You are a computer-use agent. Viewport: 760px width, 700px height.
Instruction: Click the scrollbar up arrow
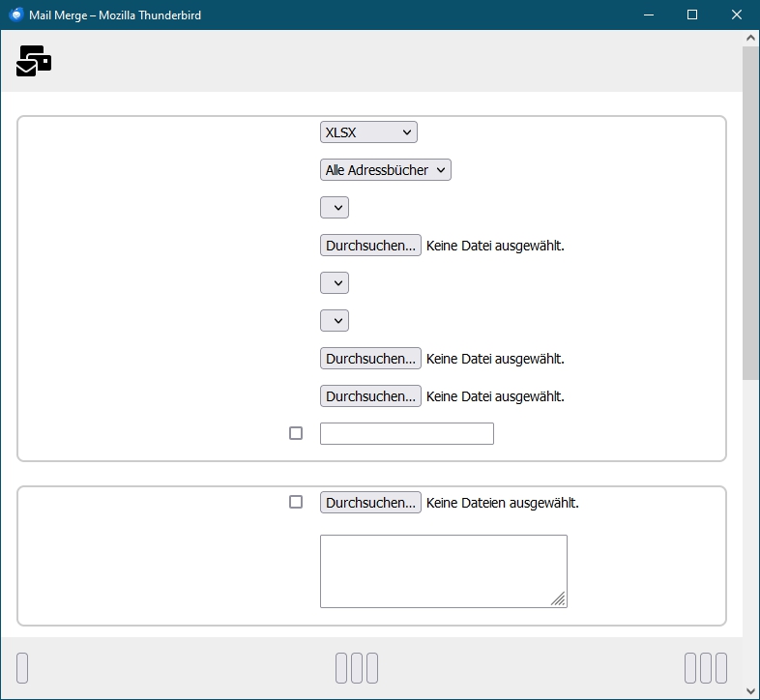(x=750, y=39)
